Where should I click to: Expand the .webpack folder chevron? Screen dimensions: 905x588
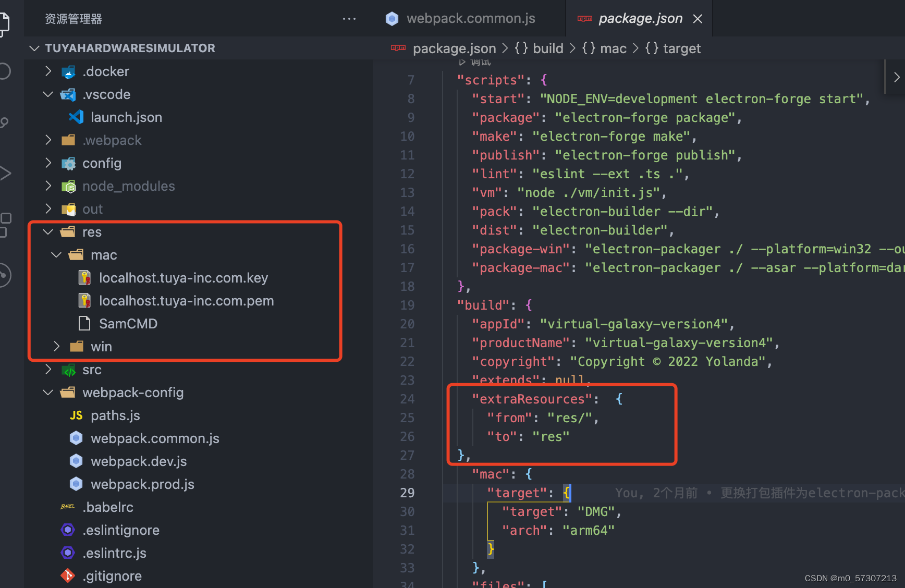[48, 140]
